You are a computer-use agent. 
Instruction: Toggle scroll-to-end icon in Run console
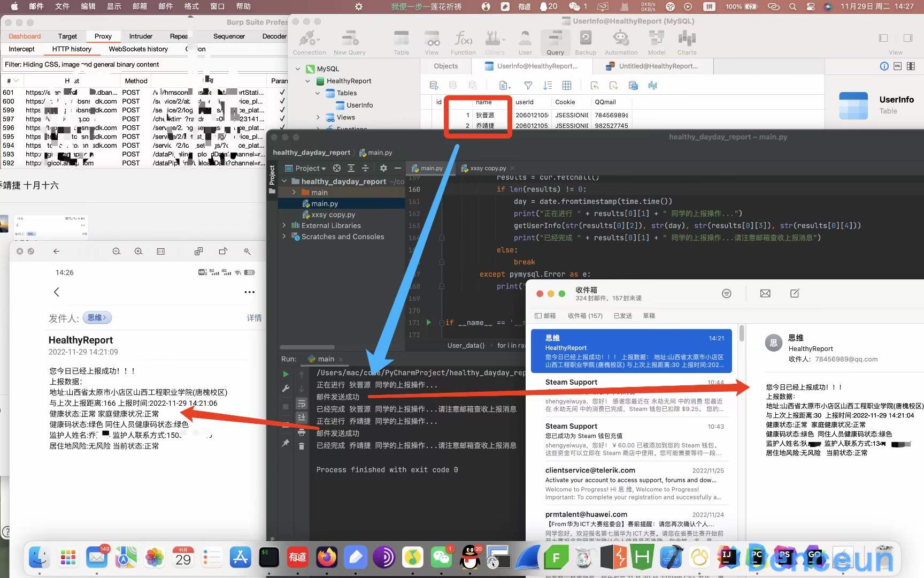(302, 417)
